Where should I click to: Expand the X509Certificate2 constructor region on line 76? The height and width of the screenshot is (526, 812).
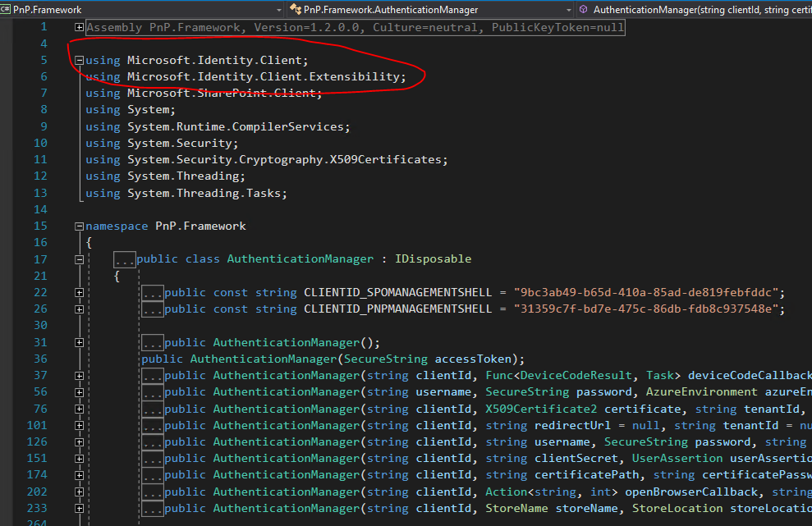click(x=78, y=408)
